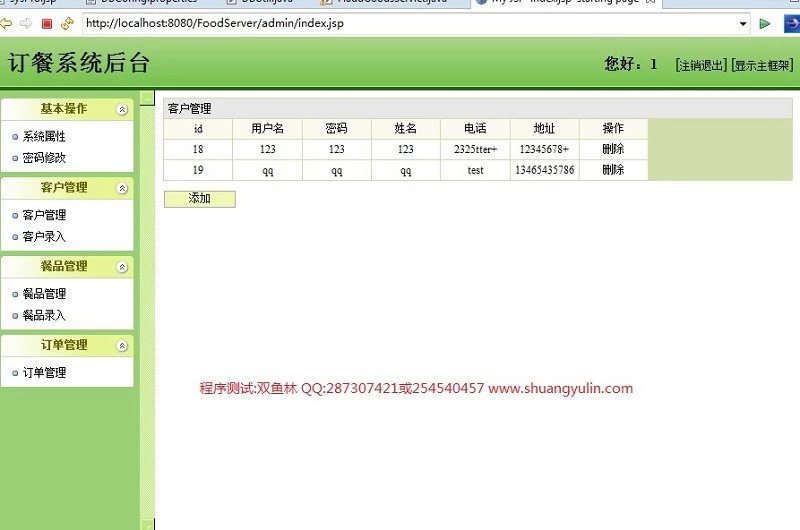The width and height of the screenshot is (800, 530).
Task: Collapse the 订单管理 section chevron
Action: (122, 346)
